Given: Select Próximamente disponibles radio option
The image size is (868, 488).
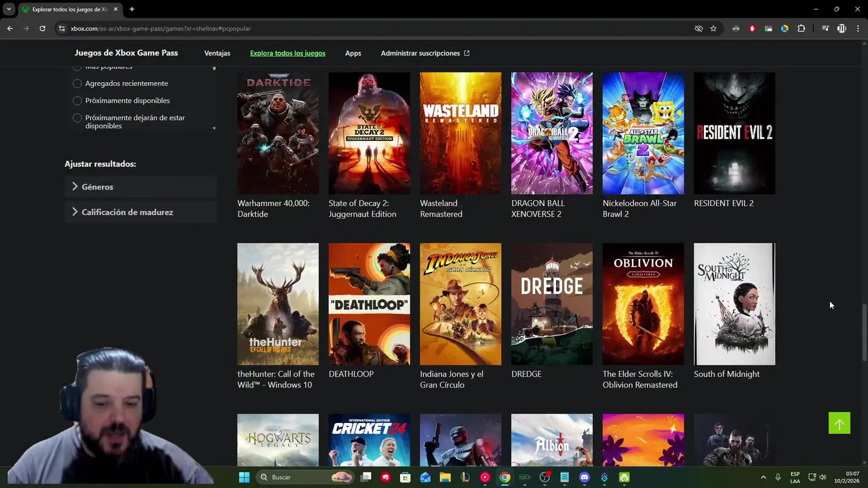Looking at the screenshot, I should 77,100.
